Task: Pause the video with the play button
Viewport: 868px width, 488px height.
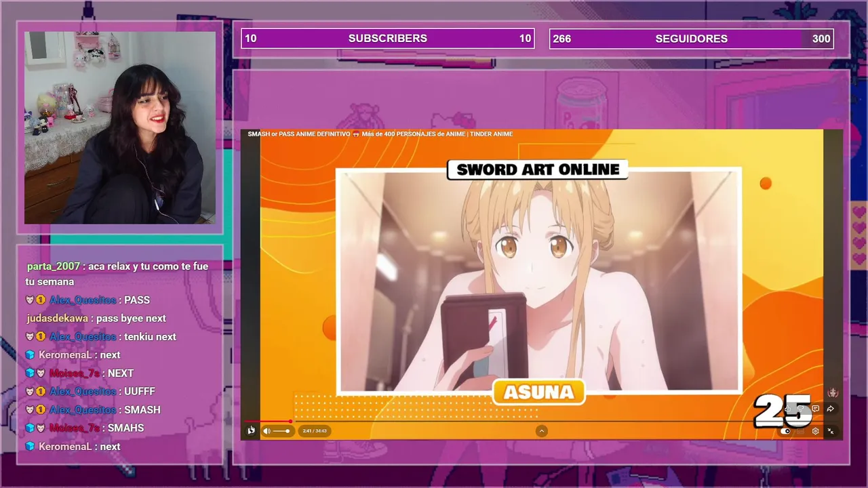Action: 252,430
